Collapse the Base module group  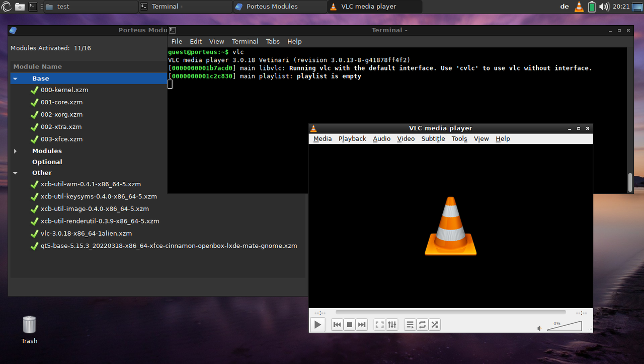pos(15,79)
